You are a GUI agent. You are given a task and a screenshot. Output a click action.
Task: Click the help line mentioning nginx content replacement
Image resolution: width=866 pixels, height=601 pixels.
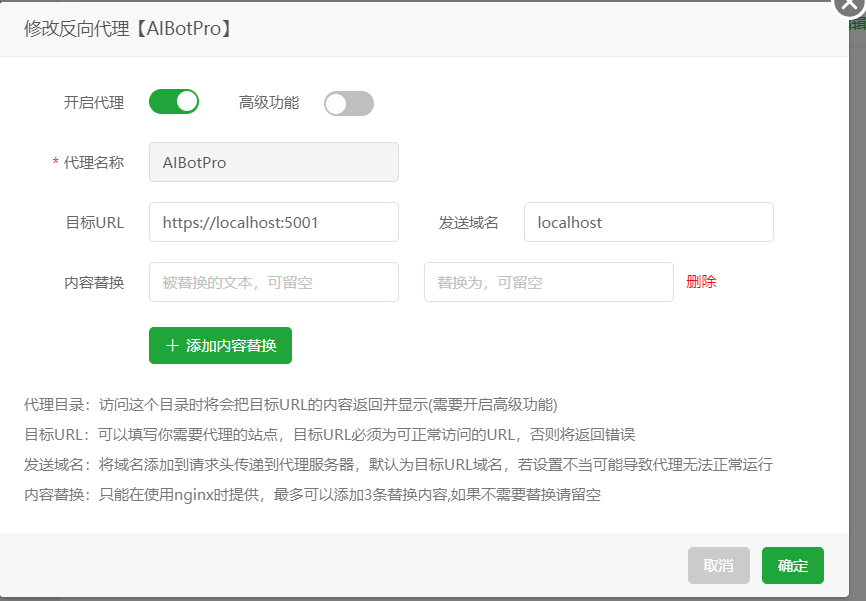pos(312,495)
